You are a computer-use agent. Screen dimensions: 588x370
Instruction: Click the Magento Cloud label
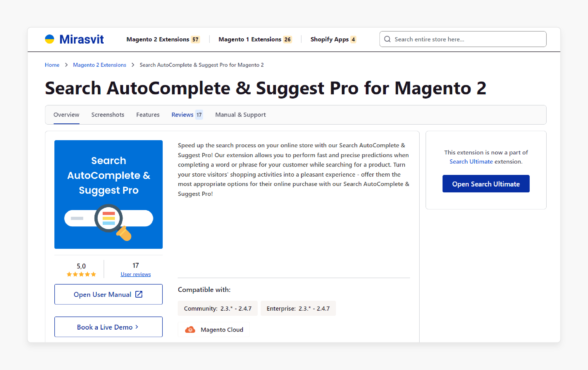[x=222, y=330]
